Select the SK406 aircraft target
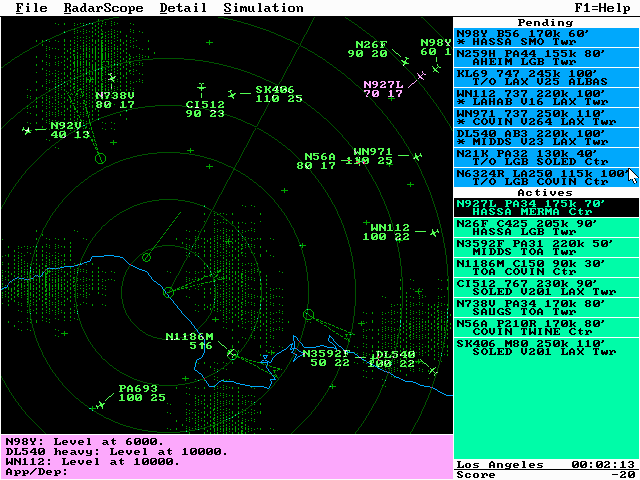Screen dimensions: 640x480 [x=232, y=95]
